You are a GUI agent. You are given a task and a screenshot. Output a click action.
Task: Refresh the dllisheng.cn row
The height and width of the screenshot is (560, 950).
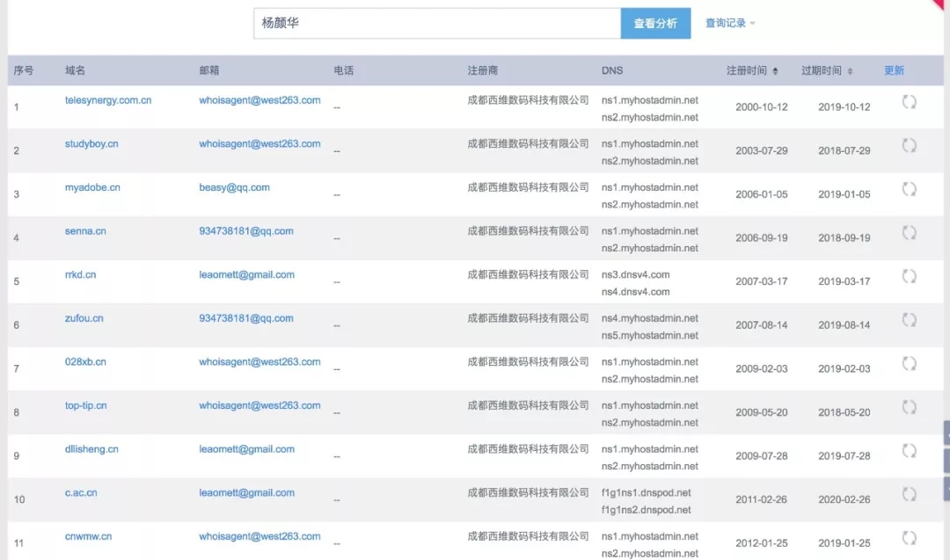(x=909, y=451)
